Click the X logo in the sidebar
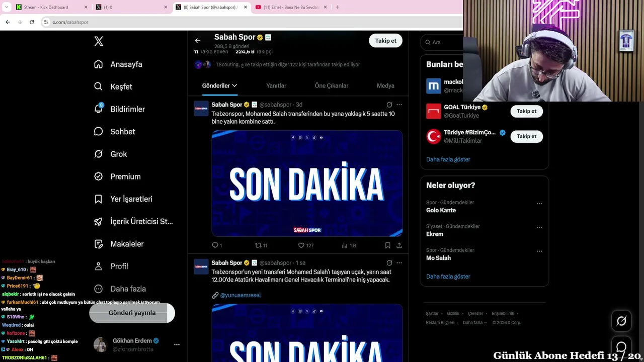The width and height of the screenshot is (644, 362). pos(99,42)
